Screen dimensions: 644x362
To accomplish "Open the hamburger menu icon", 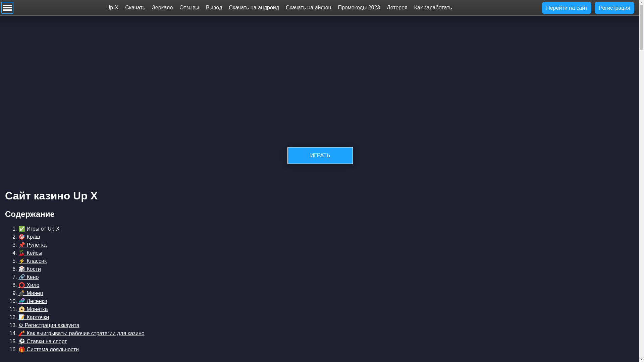I will (x=7, y=8).
